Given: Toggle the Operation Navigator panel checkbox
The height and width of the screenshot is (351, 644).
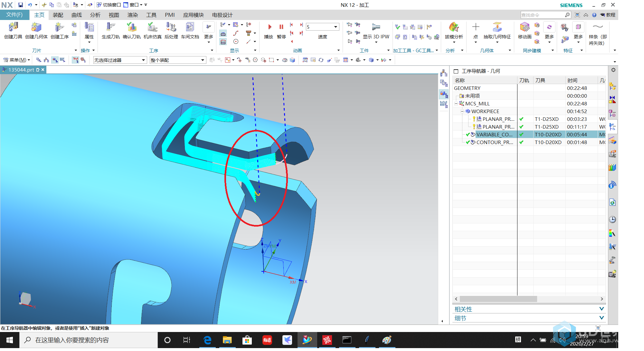Looking at the screenshot, I should pyautogui.click(x=456, y=71).
